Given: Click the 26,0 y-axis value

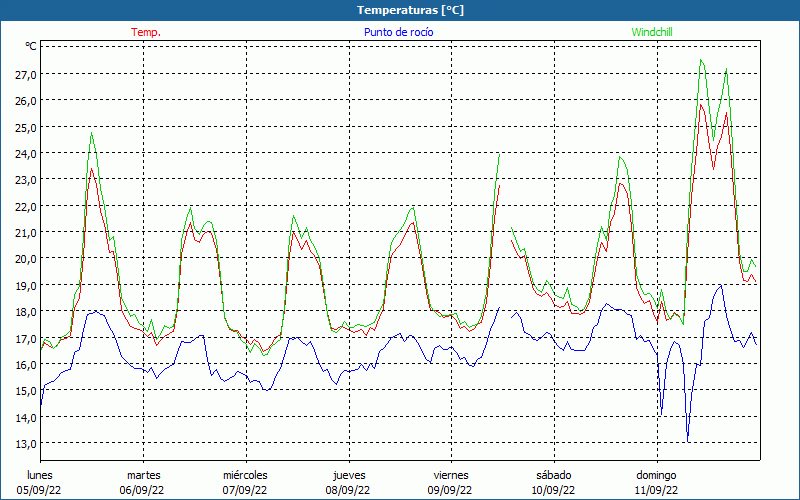Looking at the screenshot, I should 26,101.
